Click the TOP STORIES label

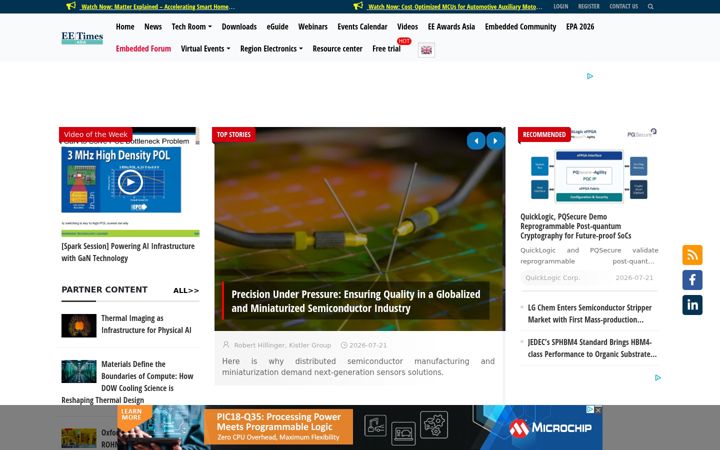pos(234,135)
